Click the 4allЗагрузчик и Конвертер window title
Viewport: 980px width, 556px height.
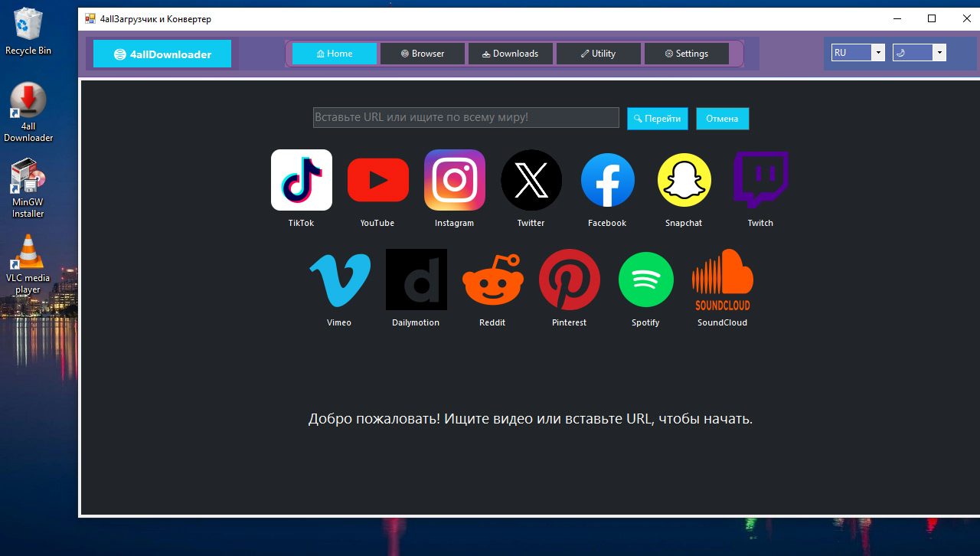point(155,18)
